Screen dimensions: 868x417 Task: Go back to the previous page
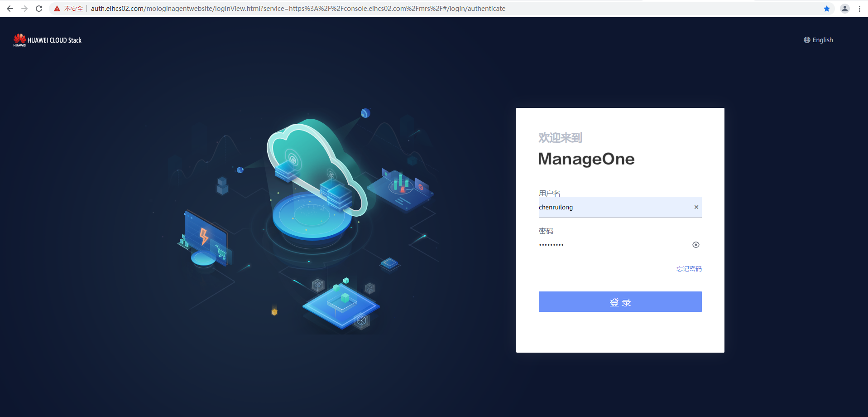(10, 9)
